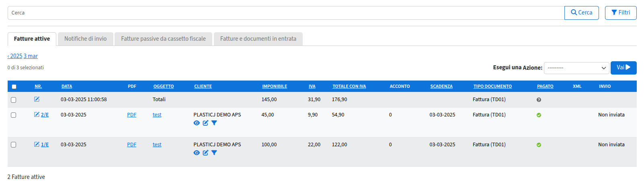Sort by DATA column header
This screenshot has height=189, width=644.
[x=67, y=86]
